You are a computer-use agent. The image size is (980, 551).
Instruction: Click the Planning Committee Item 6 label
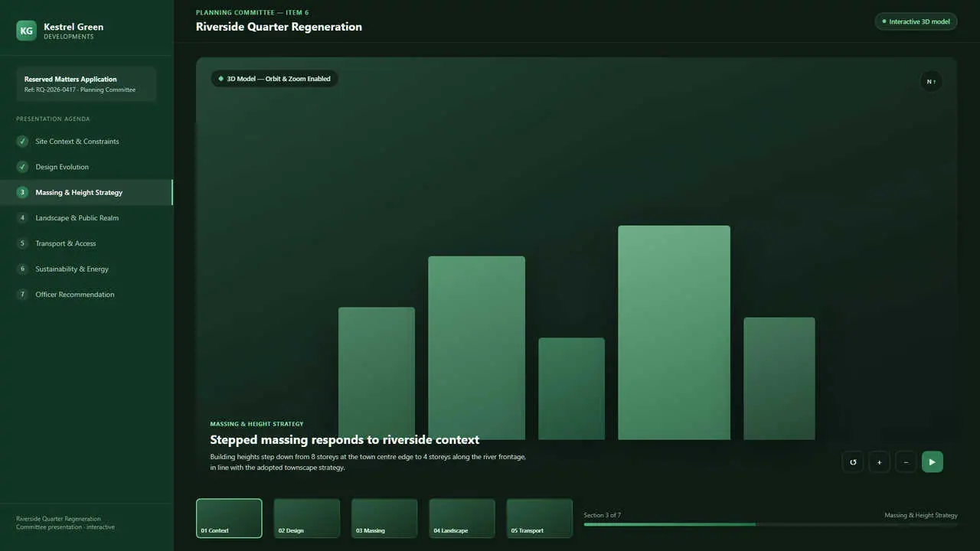pyautogui.click(x=253, y=12)
